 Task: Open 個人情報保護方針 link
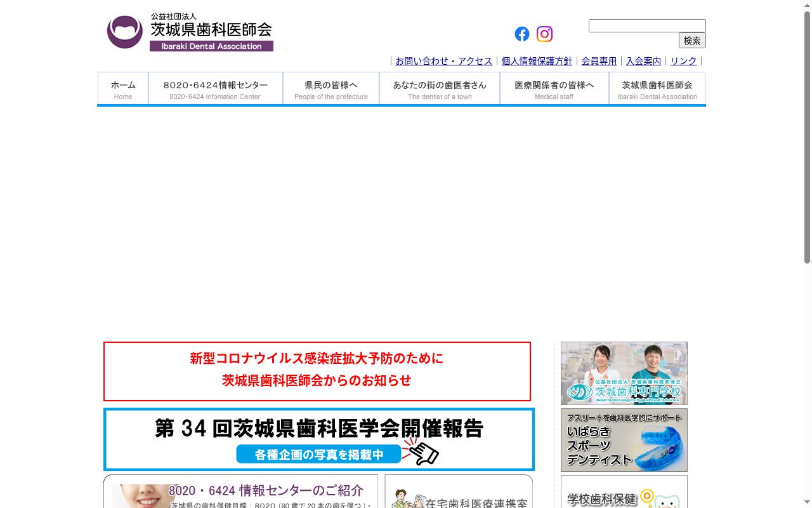(x=537, y=61)
